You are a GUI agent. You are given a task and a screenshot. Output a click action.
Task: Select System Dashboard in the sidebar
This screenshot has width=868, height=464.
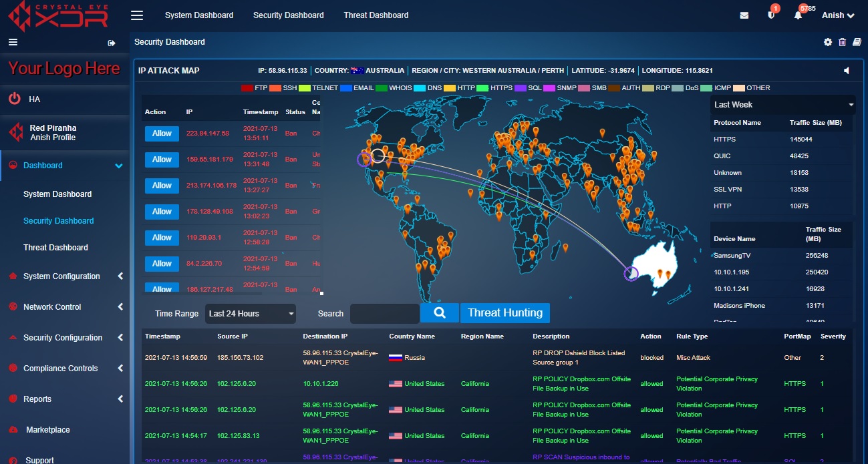click(57, 194)
